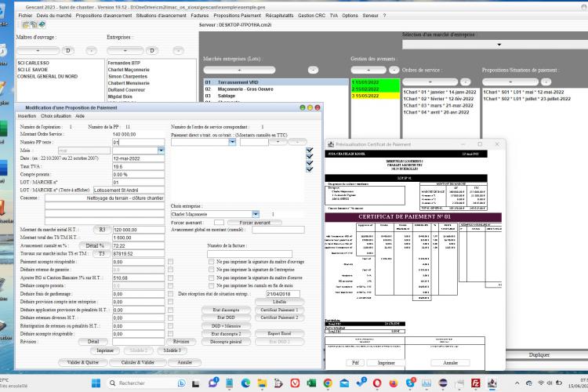Launch File Explorer from the taskbar

click(262, 383)
